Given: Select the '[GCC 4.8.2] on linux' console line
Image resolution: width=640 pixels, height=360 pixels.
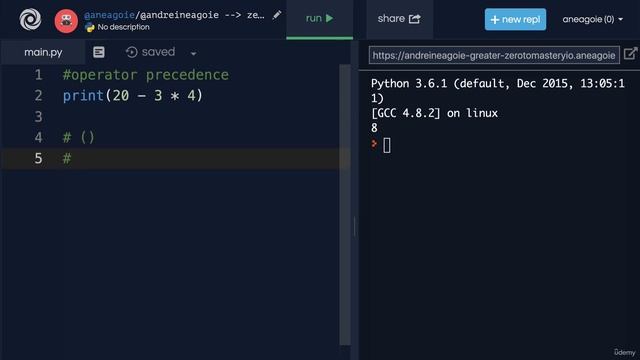Looking at the screenshot, I should click(x=434, y=113).
